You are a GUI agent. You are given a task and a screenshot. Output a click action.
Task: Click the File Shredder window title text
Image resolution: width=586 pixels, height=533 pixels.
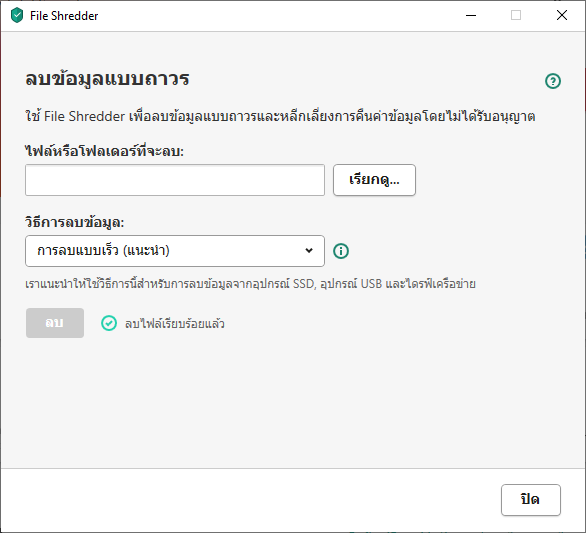tap(64, 16)
